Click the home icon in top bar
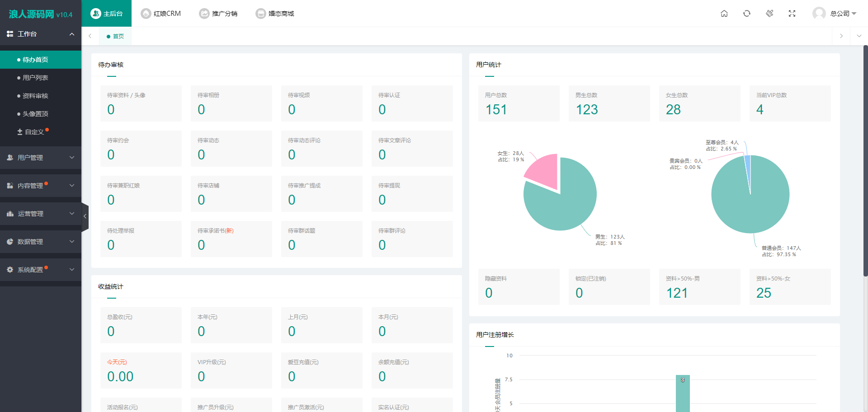 tap(724, 14)
